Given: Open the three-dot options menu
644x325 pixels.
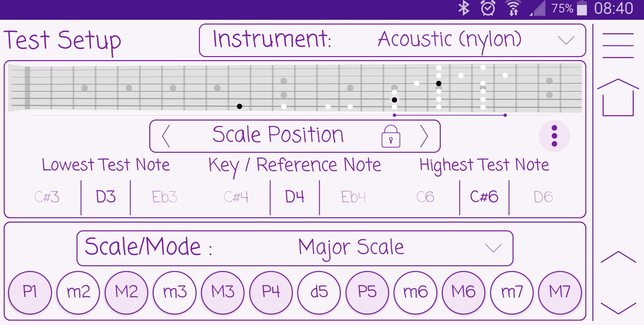Looking at the screenshot, I should click(x=554, y=136).
